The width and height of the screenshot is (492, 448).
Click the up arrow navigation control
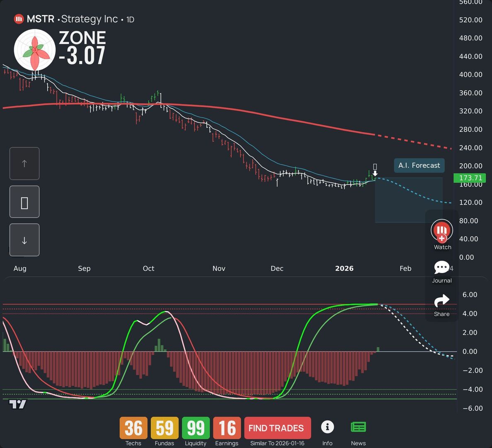[24, 163]
